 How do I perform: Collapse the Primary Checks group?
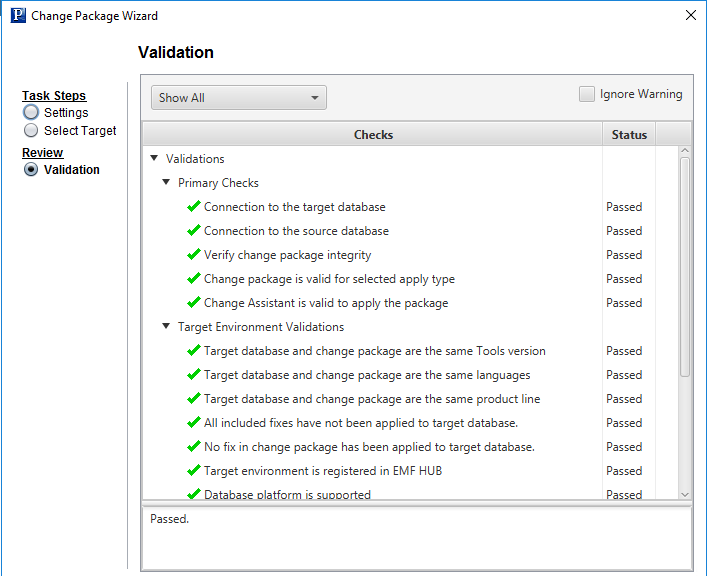click(166, 183)
